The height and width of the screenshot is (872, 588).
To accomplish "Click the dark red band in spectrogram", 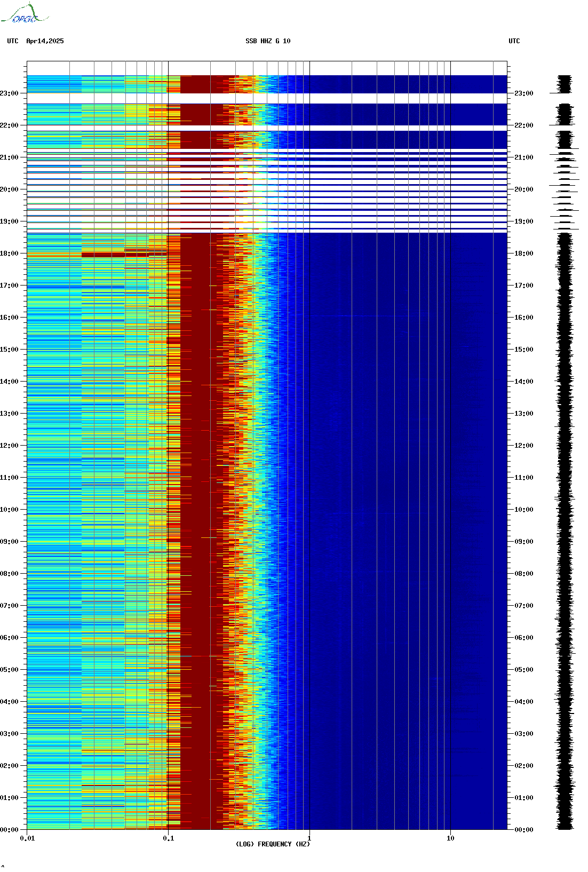I will click(197, 480).
